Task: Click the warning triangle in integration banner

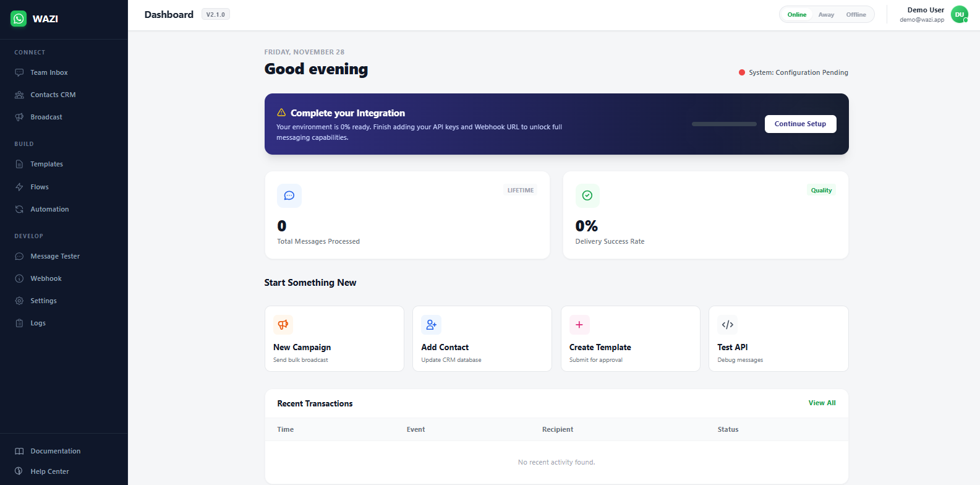Action: click(281, 113)
